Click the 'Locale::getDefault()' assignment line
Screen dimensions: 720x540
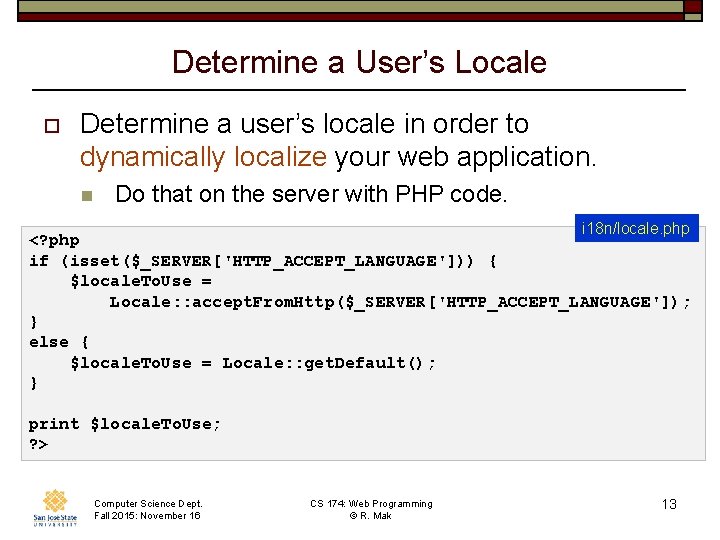point(253,363)
